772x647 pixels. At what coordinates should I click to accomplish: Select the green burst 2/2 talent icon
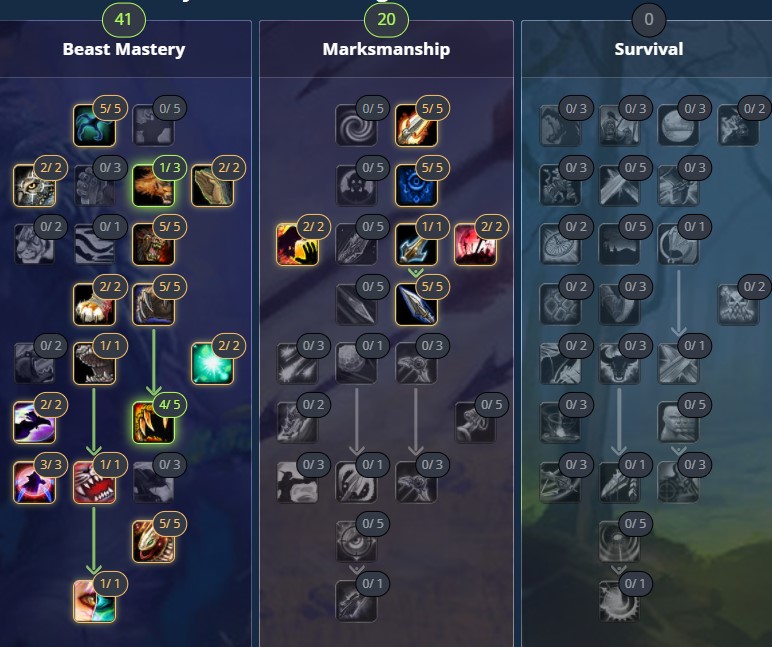coord(212,363)
